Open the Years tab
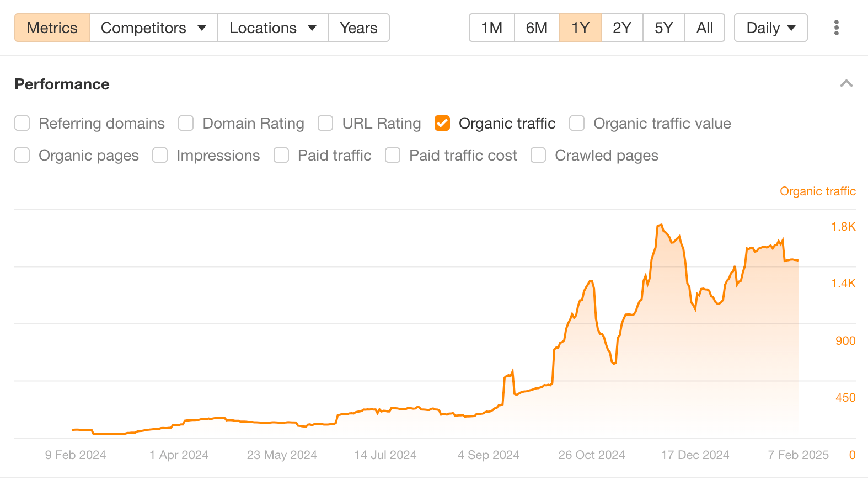This screenshot has height=480, width=868. 358,28
